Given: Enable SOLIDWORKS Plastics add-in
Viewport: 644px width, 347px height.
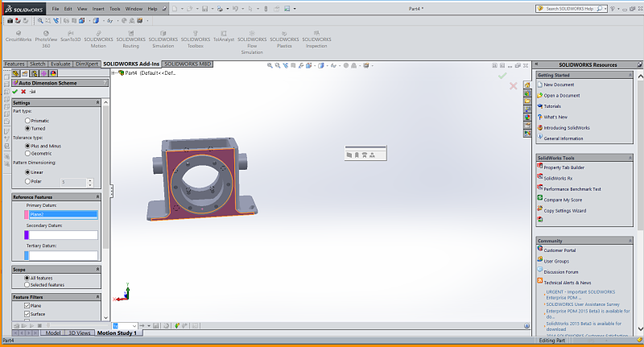Looking at the screenshot, I should 284,39.
